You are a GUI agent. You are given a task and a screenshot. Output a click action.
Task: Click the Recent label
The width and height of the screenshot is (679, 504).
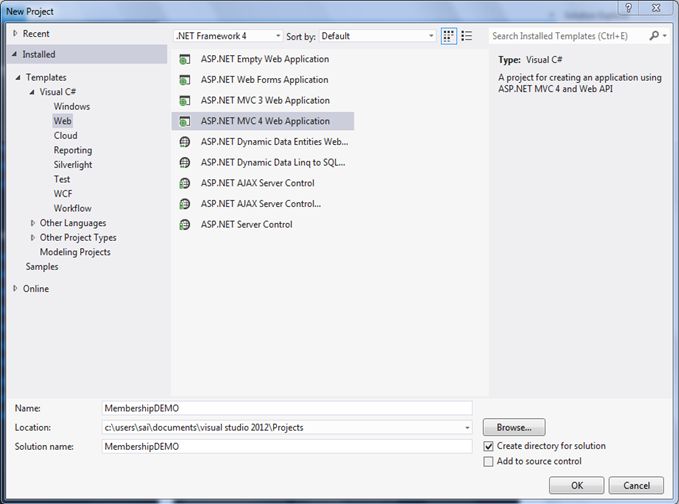[x=36, y=34]
